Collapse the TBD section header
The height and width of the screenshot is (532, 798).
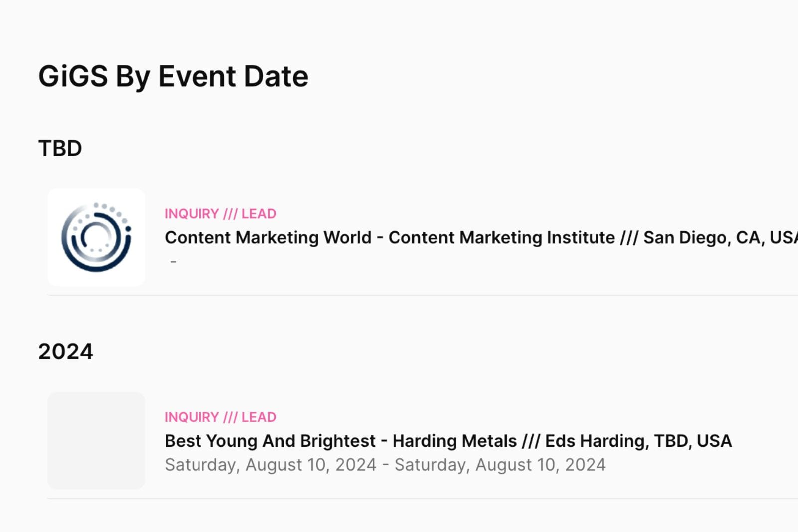[x=60, y=148]
